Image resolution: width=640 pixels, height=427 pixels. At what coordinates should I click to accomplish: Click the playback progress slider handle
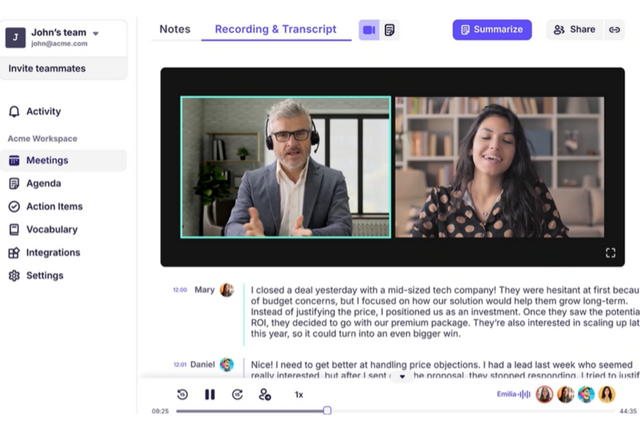pos(327,411)
